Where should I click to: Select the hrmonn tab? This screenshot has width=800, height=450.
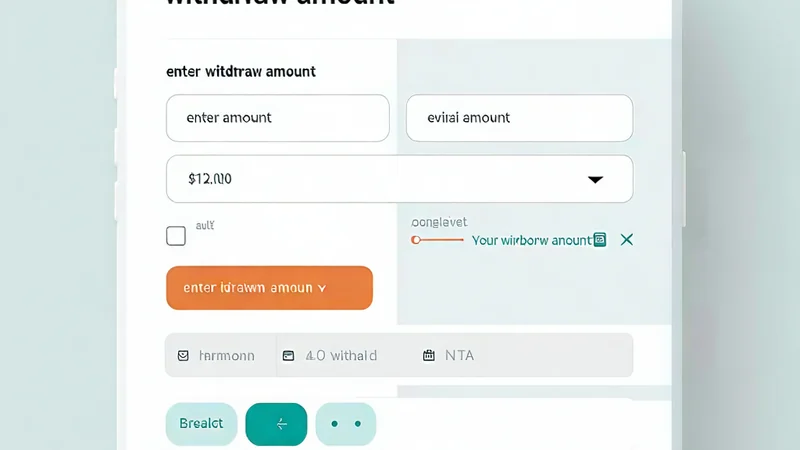point(220,355)
